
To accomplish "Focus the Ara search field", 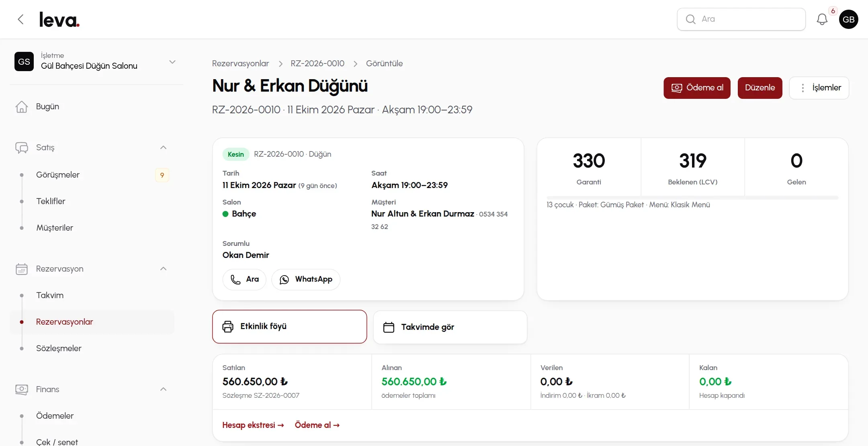I will pos(741,19).
